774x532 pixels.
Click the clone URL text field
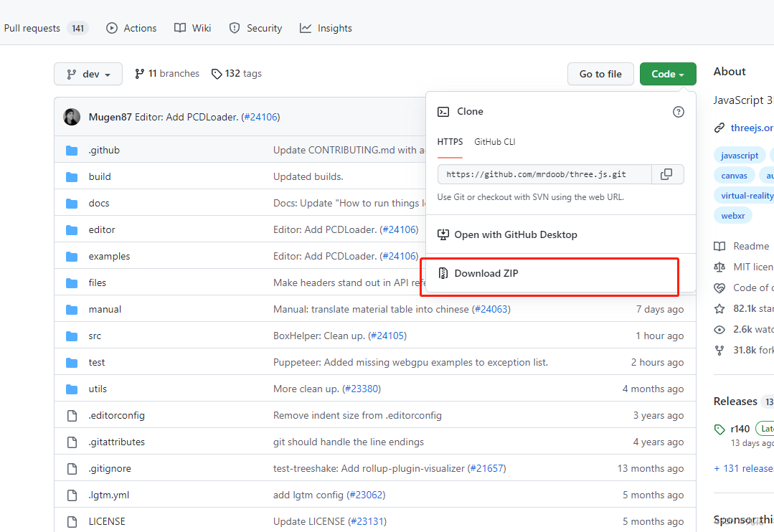544,174
